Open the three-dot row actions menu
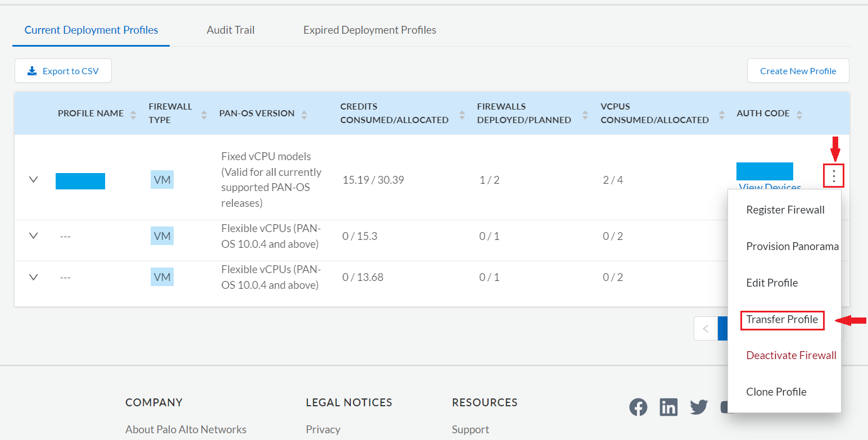The image size is (868, 440). pos(834,176)
